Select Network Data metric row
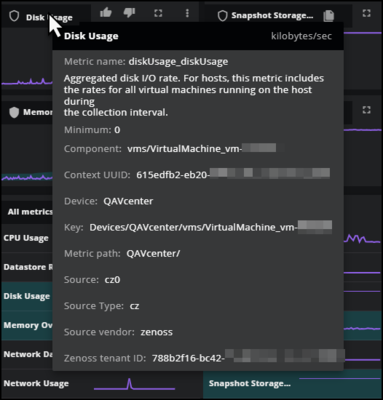Image resolution: width=383 pixels, height=400 pixels. click(x=28, y=354)
